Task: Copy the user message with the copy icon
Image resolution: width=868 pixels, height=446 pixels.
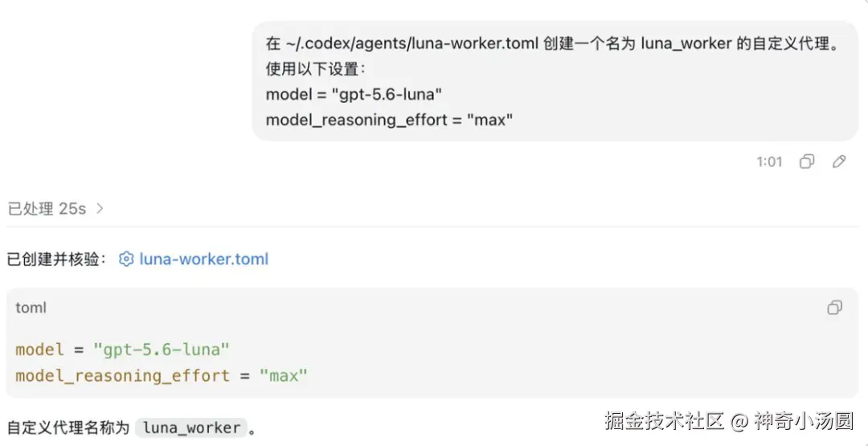Action: click(807, 162)
